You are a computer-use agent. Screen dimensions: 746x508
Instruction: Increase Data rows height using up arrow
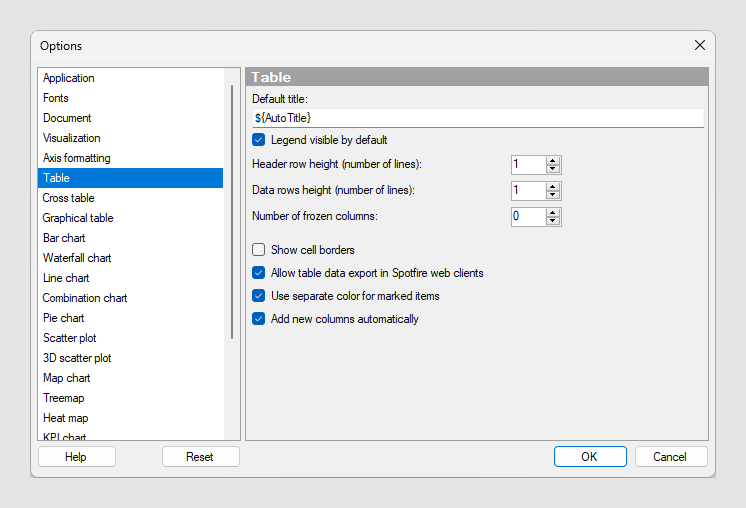(x=553, y=186)
